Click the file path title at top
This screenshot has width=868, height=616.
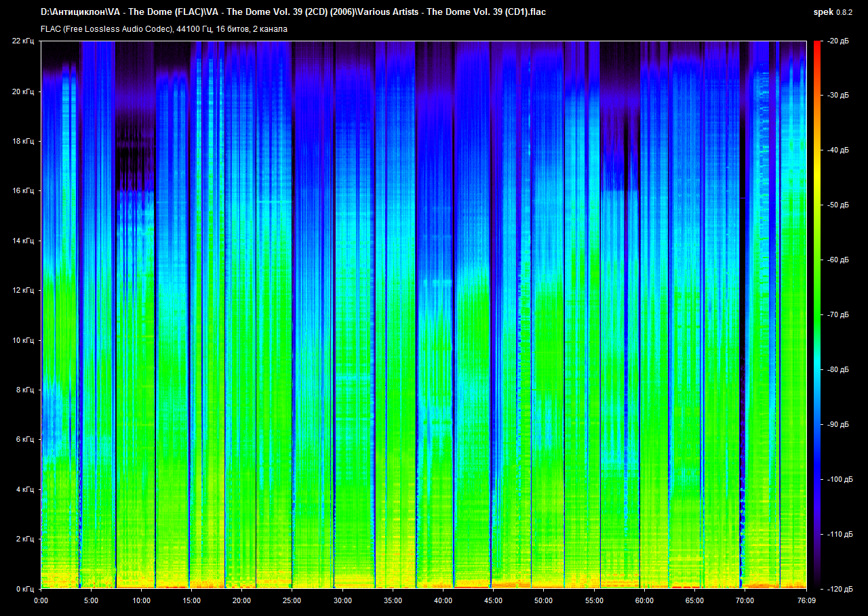tap(293, 12)
